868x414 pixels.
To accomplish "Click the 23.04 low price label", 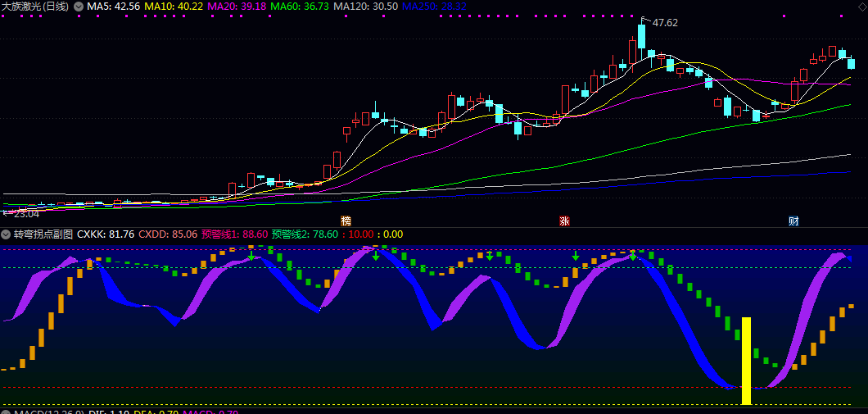I will point(26,214).
